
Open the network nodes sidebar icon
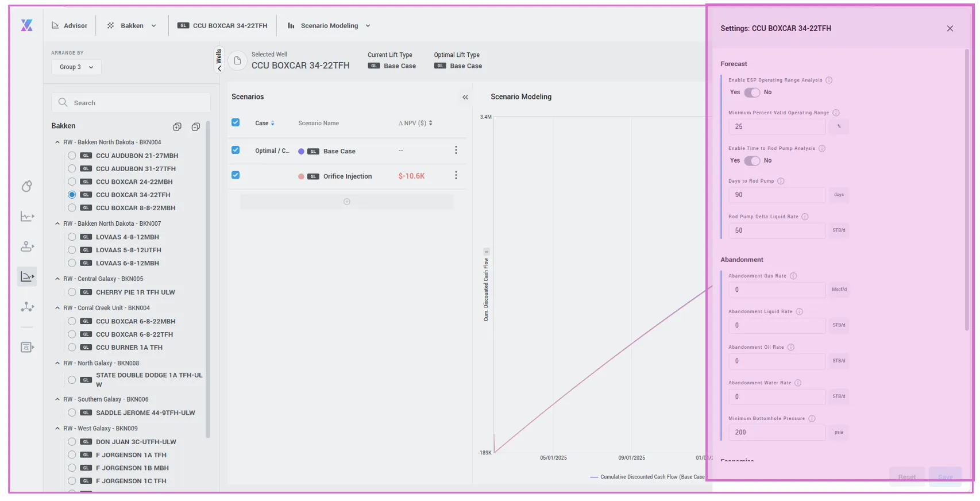[x=26, y=307]
